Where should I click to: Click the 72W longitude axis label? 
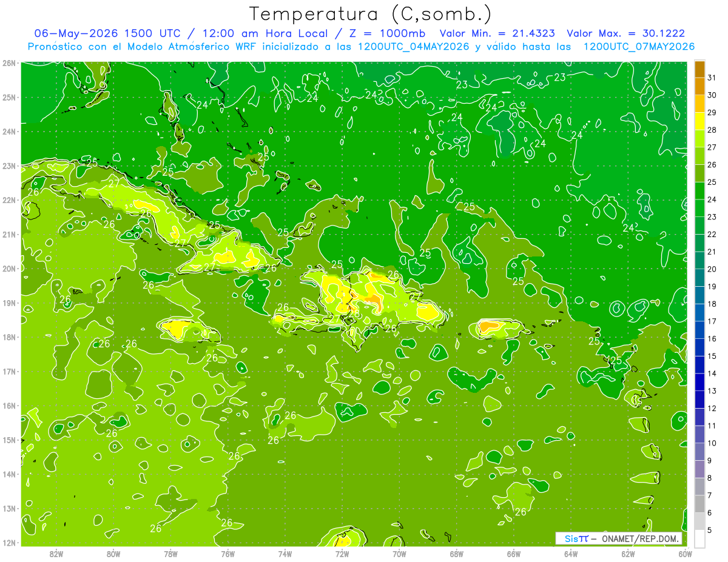pyautogui.click(x=342, y=553)
